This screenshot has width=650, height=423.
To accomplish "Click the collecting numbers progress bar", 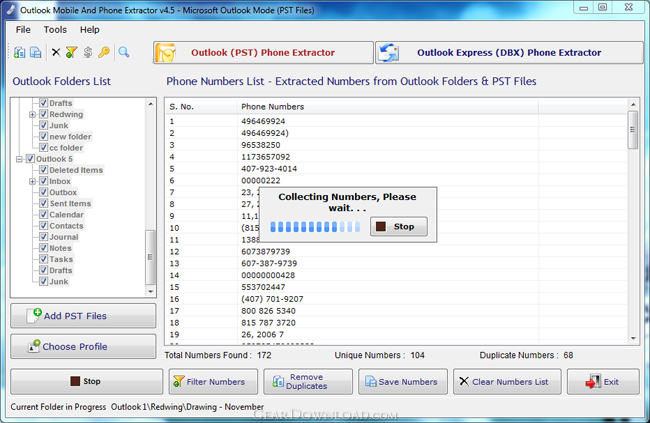I will (x=315, y=226).
